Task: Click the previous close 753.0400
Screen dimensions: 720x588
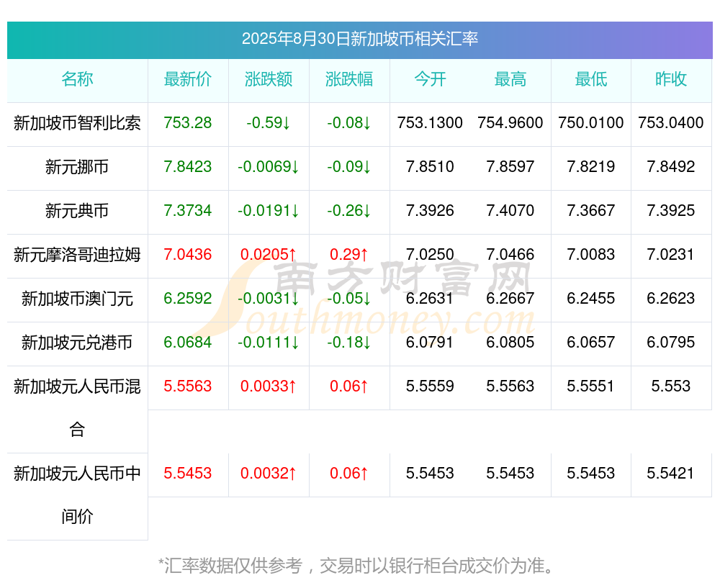Action: pyautogui.click(x=671, y=122)
